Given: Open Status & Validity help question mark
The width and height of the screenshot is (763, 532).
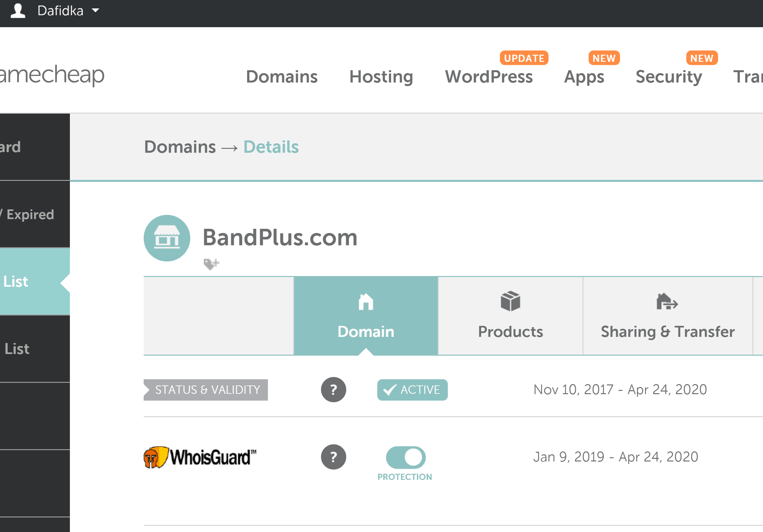Looking at the screenshot, I should coord(333,389).
